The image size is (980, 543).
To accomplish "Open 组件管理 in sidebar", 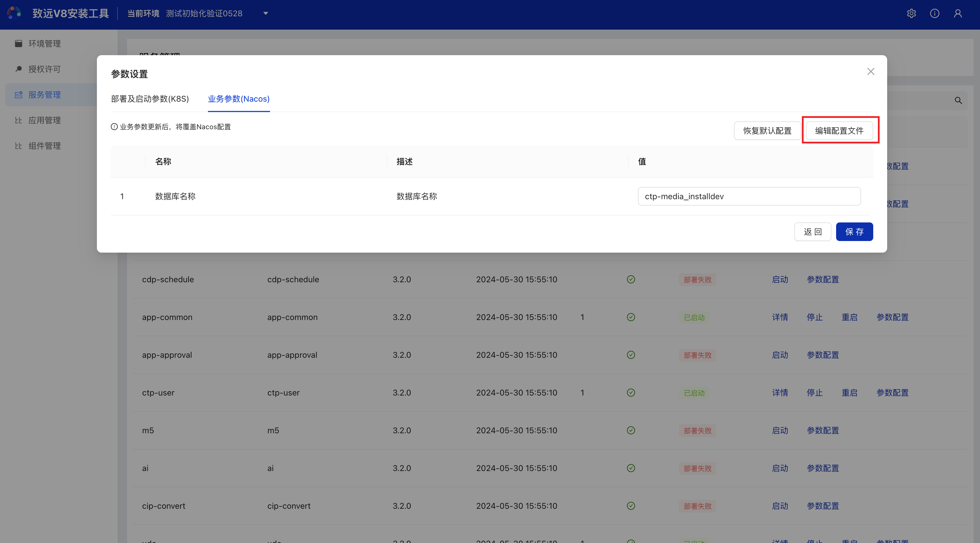I will pyautogui.click(x=44, y=145).
